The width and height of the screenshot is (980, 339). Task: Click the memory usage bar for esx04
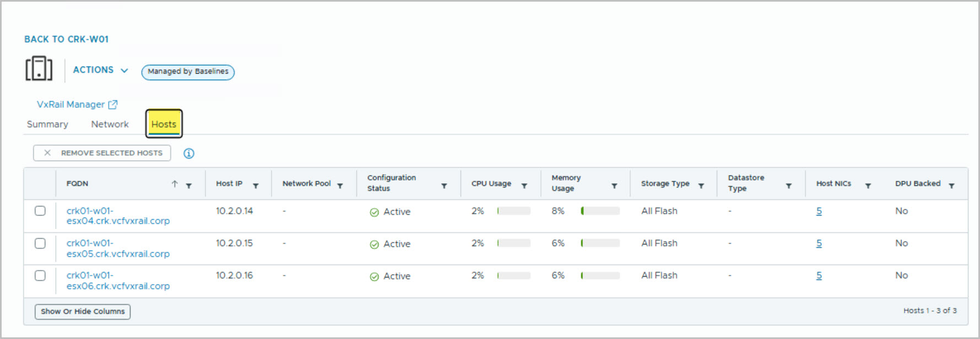click(600, 211)
